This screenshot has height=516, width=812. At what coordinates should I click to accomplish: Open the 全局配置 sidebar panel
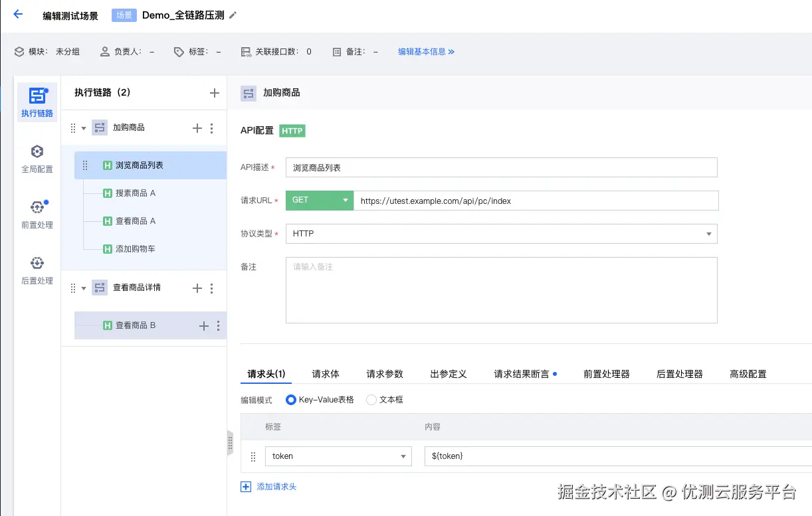tap(37, 159)
